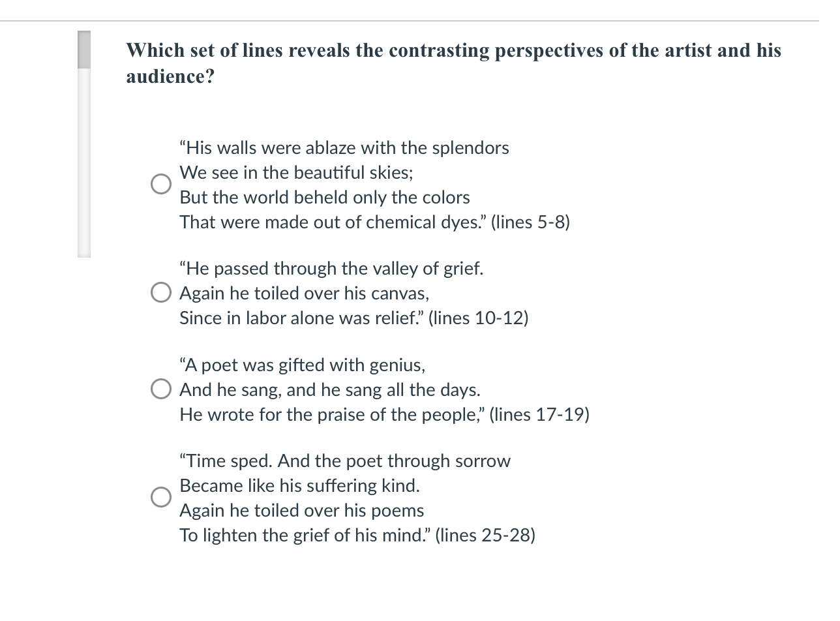
Task: Choose "His walls were ablaze with the splendors"
Action: click(344, 148)
